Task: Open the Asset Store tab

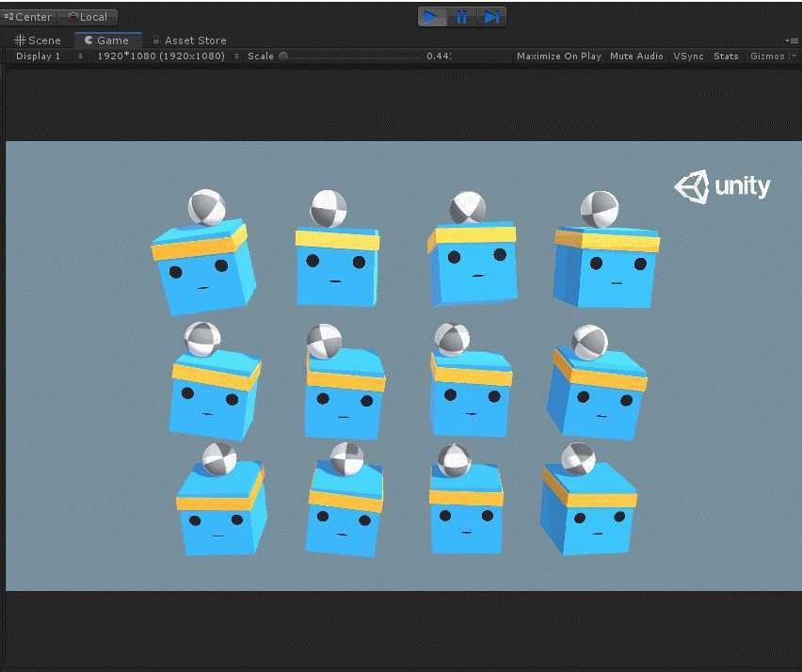Action: (190, 40)
